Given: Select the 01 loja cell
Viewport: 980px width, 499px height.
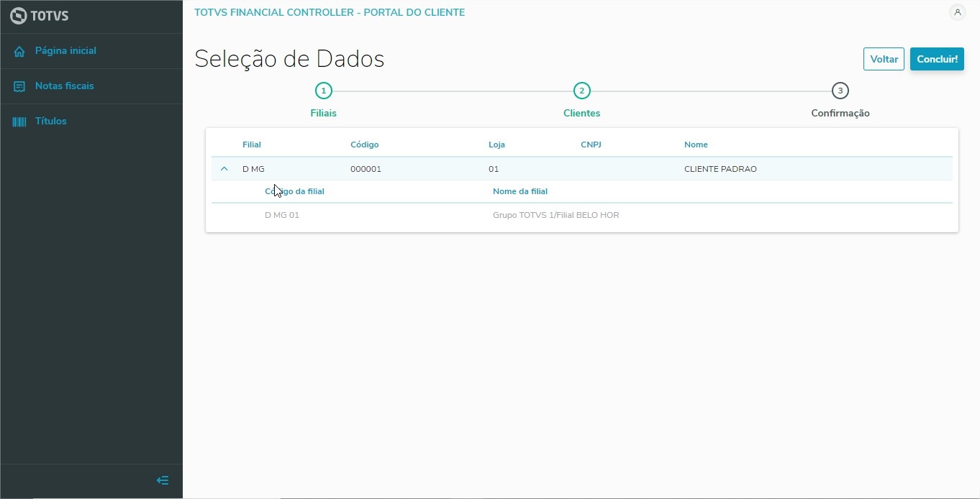Looking at the screenshot, I should click(494, 169).
